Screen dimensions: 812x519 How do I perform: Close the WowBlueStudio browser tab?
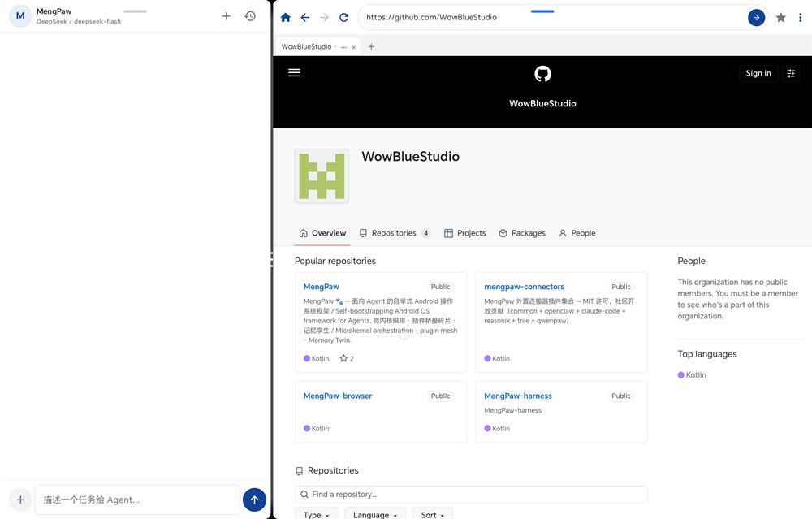(354, 47)
